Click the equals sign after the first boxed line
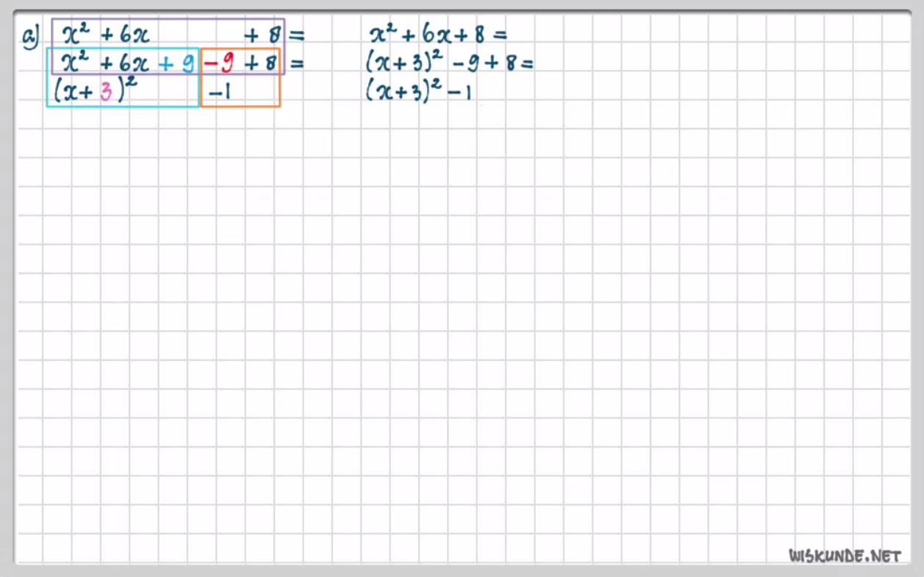 point(296,35)
